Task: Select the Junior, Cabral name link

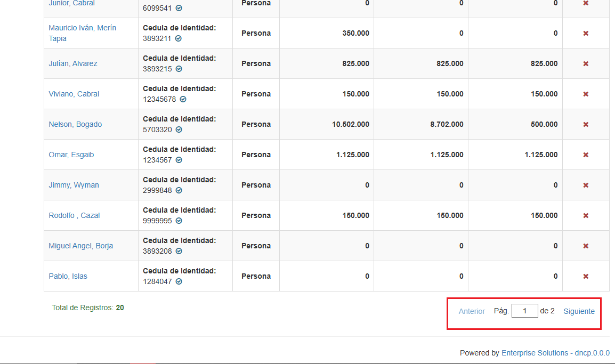Action: point(71,3)
